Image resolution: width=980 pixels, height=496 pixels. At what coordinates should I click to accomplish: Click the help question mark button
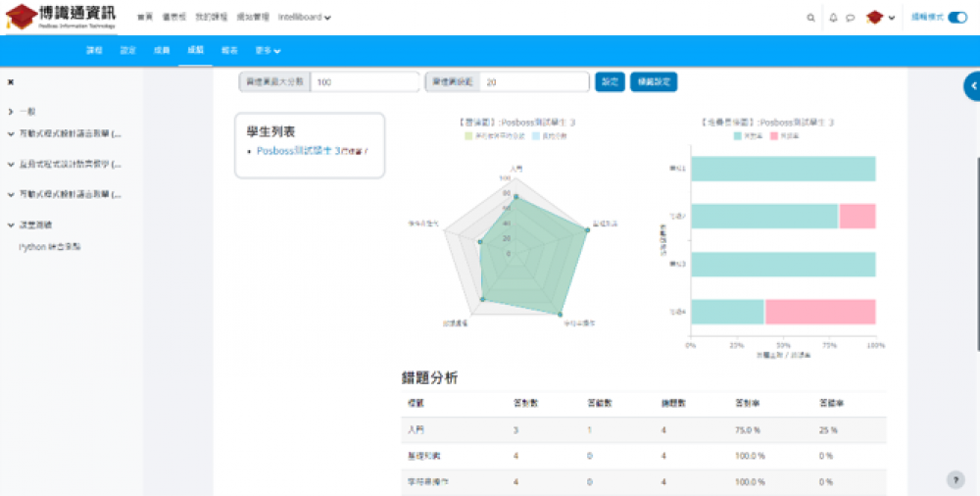tap(955, 479)
